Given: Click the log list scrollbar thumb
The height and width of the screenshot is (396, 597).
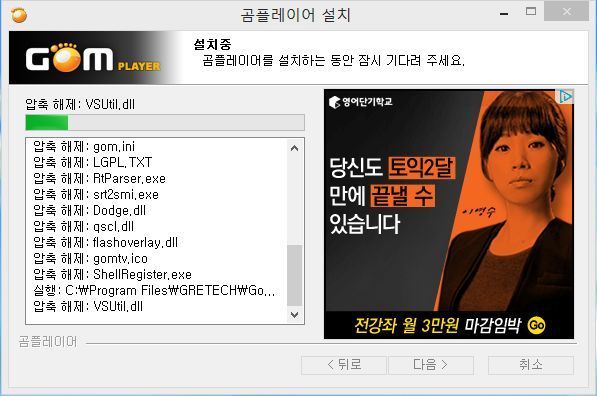Looking at the screenshot, I should (294, 275).
